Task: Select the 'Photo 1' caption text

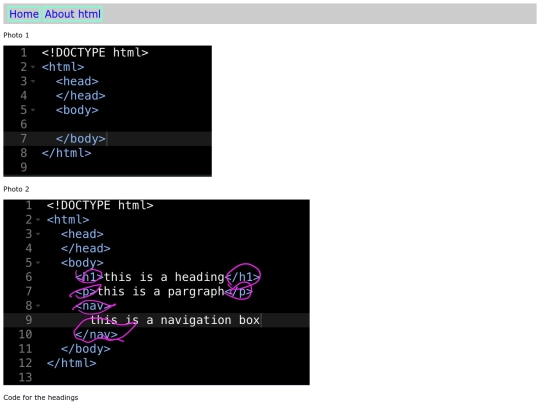Action: 16,35
